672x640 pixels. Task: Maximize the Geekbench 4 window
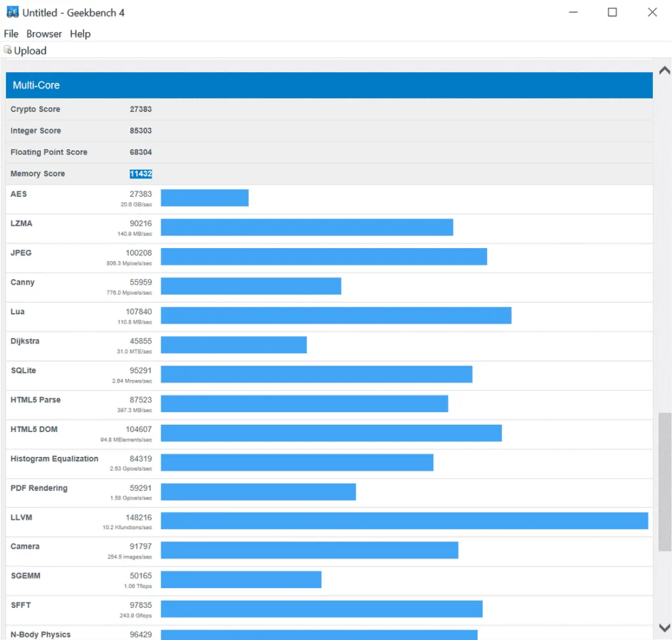click(x=612, y=12)
